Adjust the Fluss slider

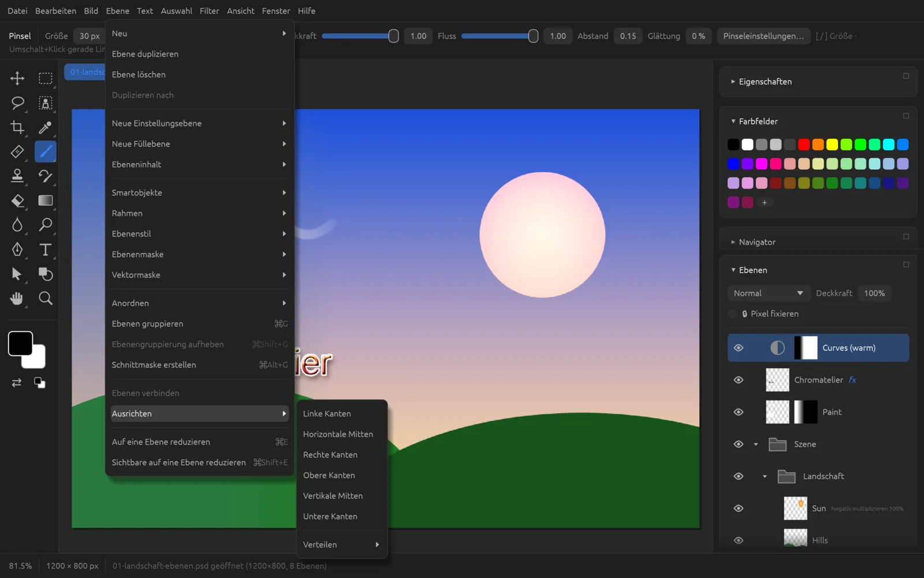(x=500, y=36)
